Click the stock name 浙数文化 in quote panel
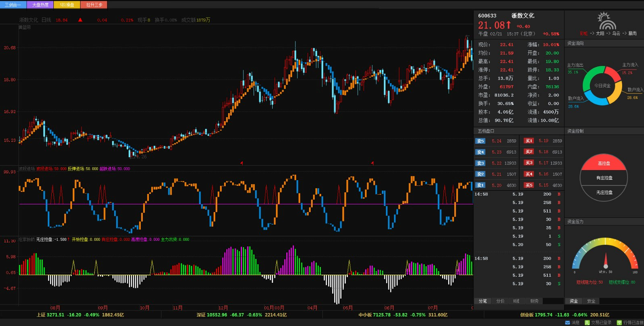The image size is (644, 326). coord(523,15)
